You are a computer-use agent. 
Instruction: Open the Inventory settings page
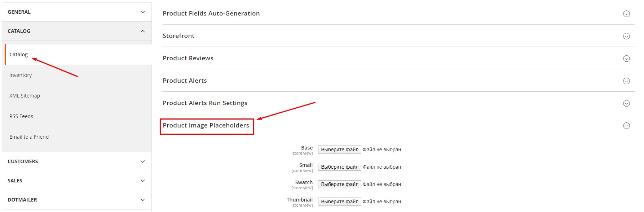pos(21,75)
